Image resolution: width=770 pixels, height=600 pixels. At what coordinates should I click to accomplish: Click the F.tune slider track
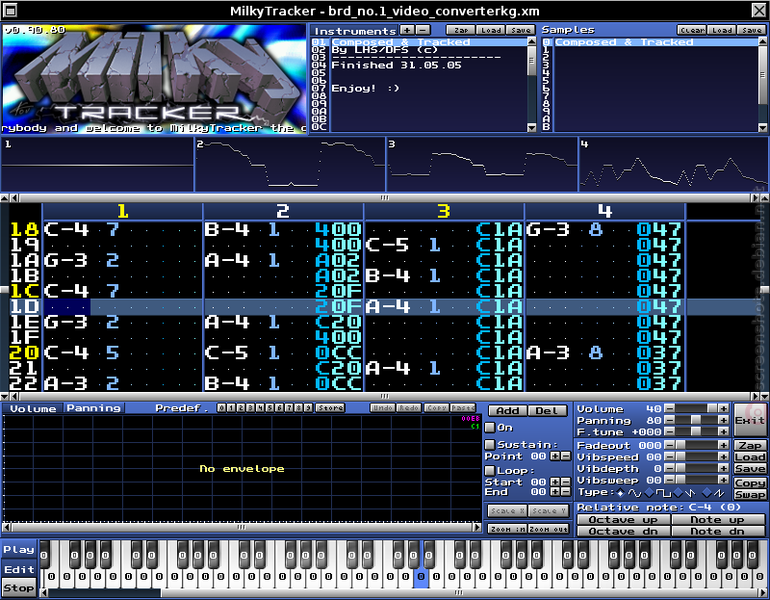696,432
